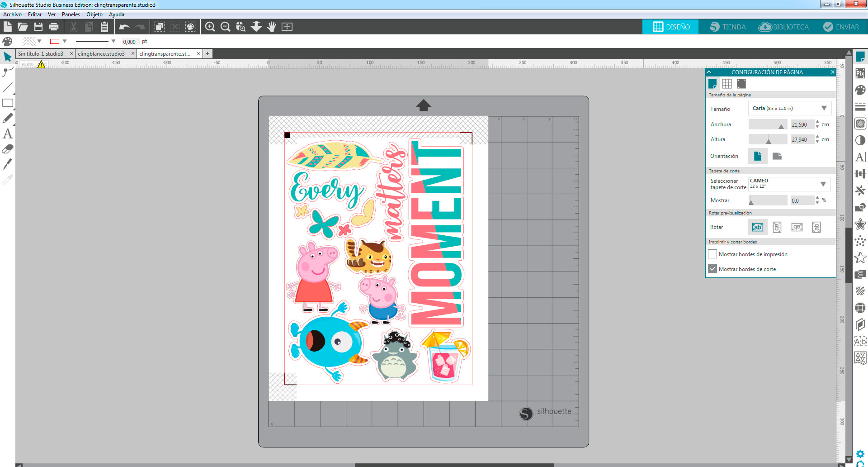Expand the fill pattern dropdown arrow

coord(39,41)
